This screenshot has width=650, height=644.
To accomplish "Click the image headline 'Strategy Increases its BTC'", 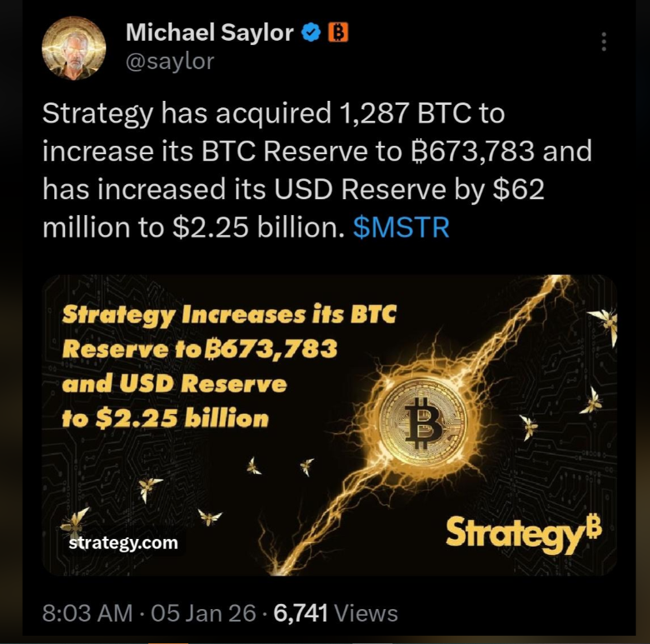I will (x=229, y=315).
